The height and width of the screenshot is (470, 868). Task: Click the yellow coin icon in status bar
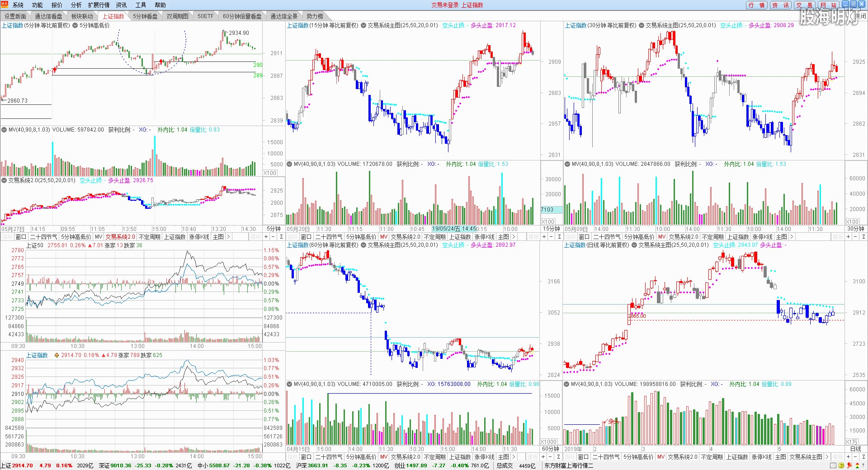(x=841, y=465)
